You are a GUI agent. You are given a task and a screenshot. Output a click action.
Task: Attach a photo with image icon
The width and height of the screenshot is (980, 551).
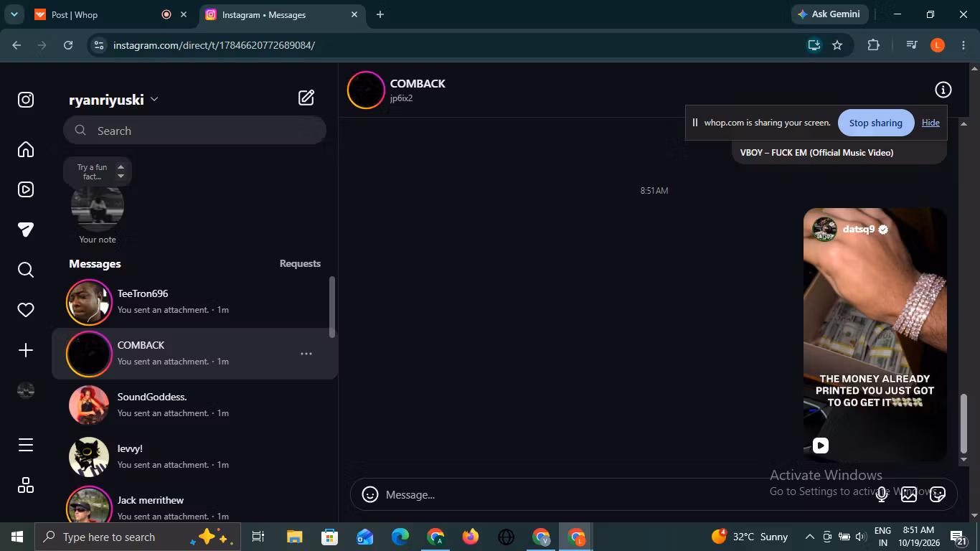click(909, 494)
